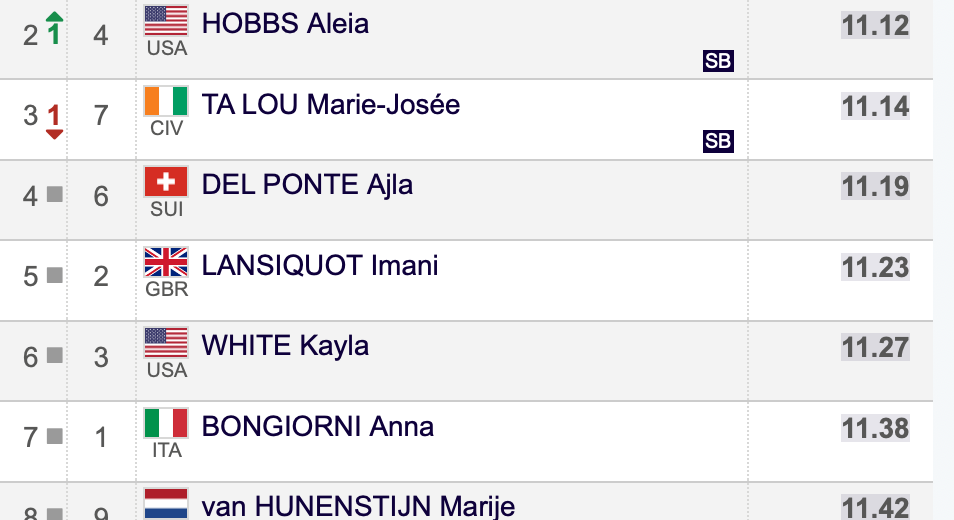This screenshot has height=520, width=954.
Task: Select the WHITE Kayla name link
Action: (285, 346)
